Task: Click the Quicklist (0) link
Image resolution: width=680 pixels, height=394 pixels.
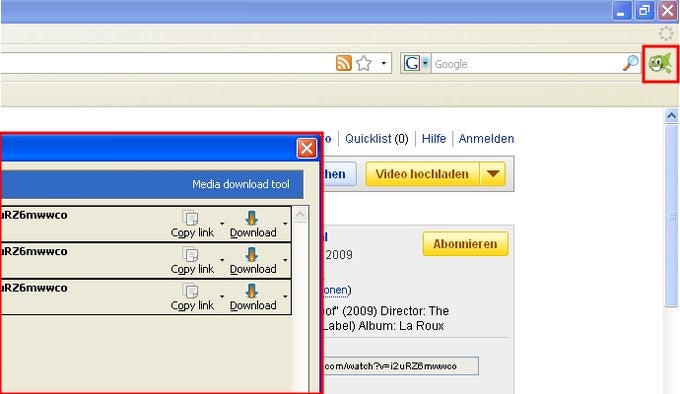Action: (376, 139)
